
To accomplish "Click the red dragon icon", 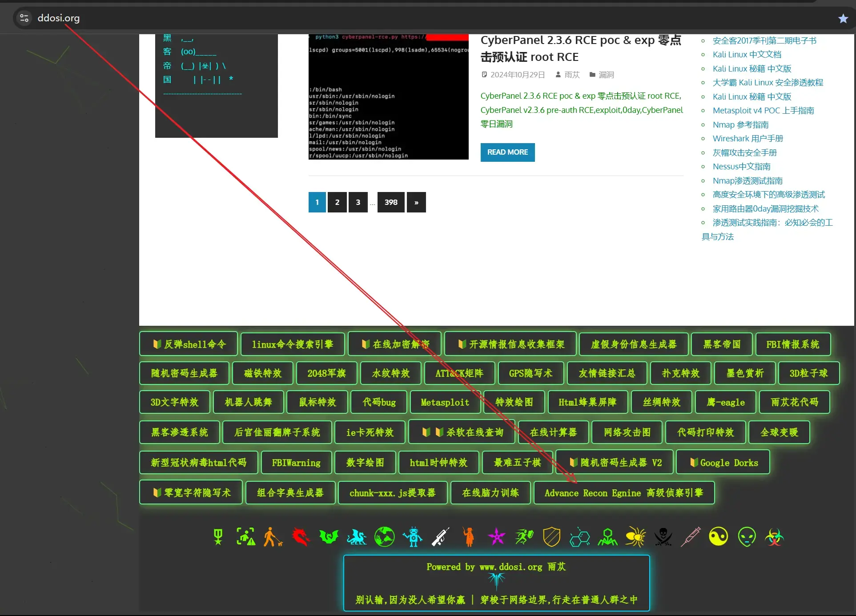I will 301,537.
